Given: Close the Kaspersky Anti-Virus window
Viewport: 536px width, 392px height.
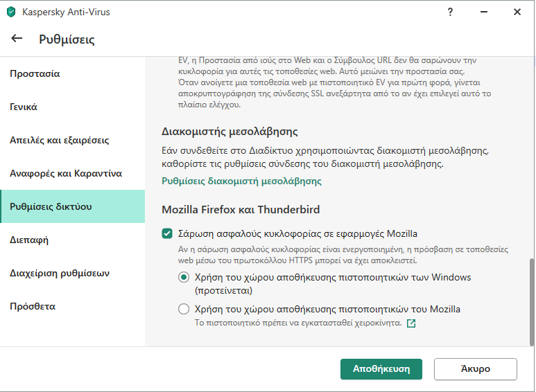Looking at the screenshot, I should click(517, 12).
